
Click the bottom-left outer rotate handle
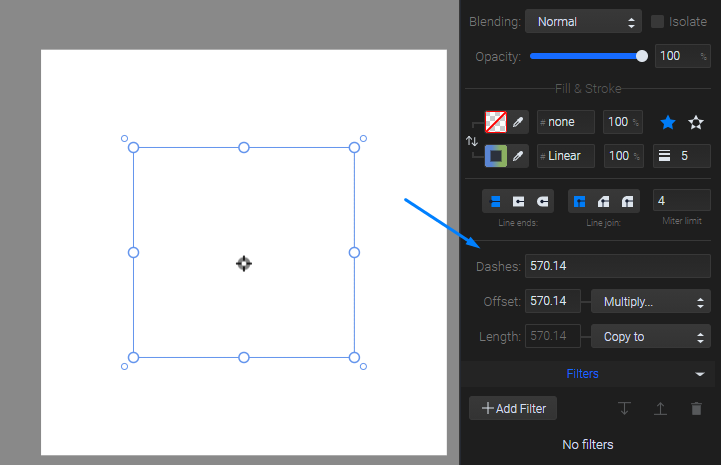coord(124,367)
